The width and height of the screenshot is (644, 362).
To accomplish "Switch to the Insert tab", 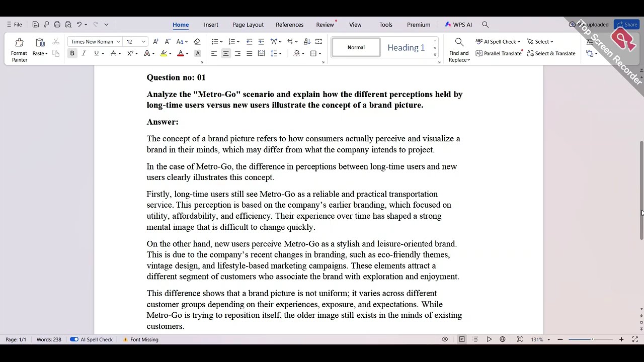I will click(211, 24).
